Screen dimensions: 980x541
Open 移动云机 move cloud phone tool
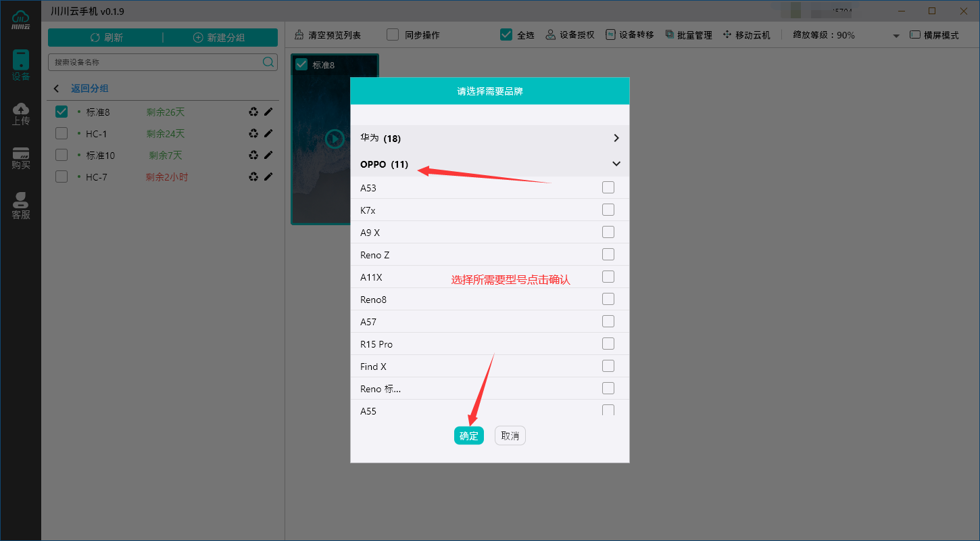pos(747,34)
